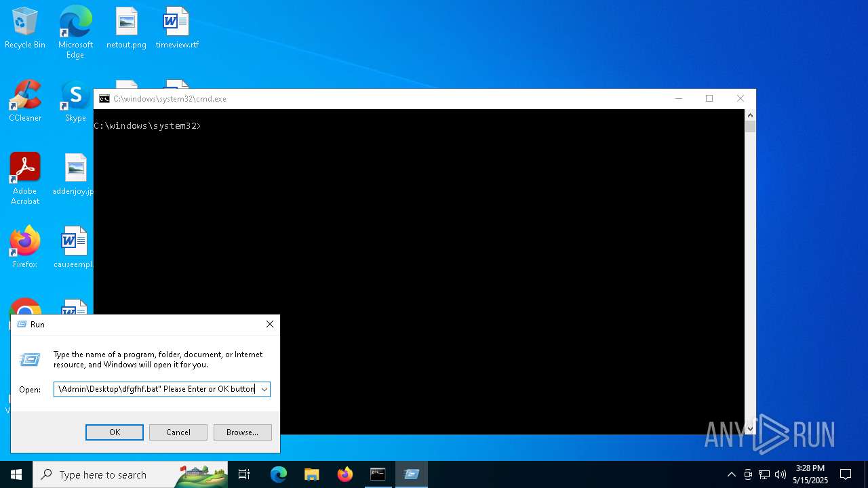Click cmd window scrollbar up arrow
The width and height of the screenshot is (868, 488).
click(x=750, y=115)
